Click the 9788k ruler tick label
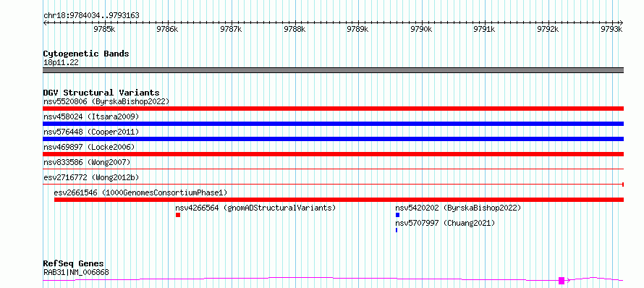Screen dimensions: 644x288 pyautogui.click(x=295, y=29)
